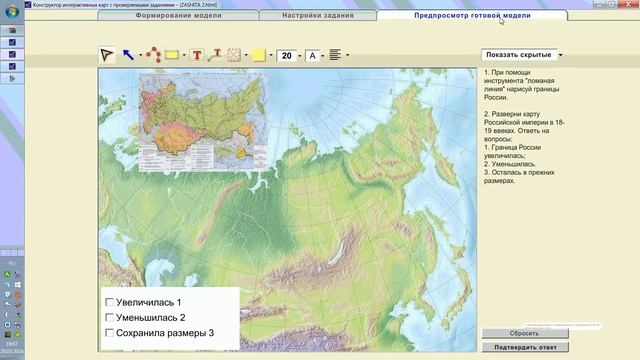Open arrow tool options dropdown

coord(141,55)
